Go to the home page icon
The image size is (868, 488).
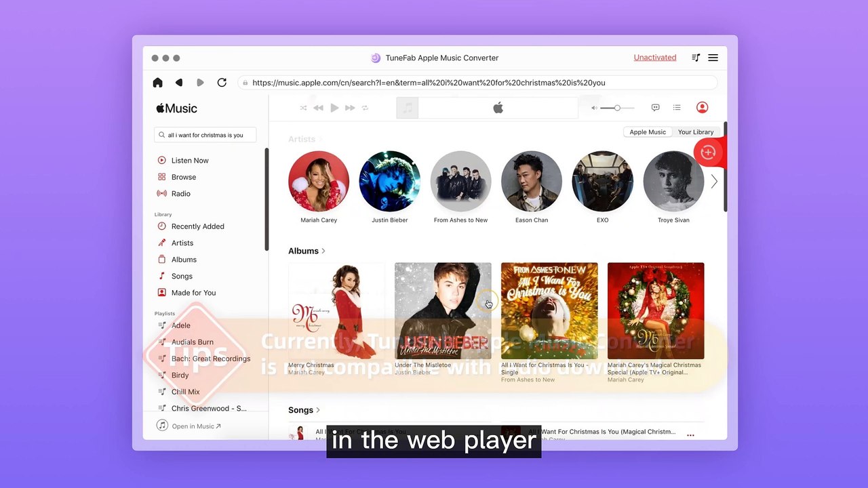coord(157,83)
